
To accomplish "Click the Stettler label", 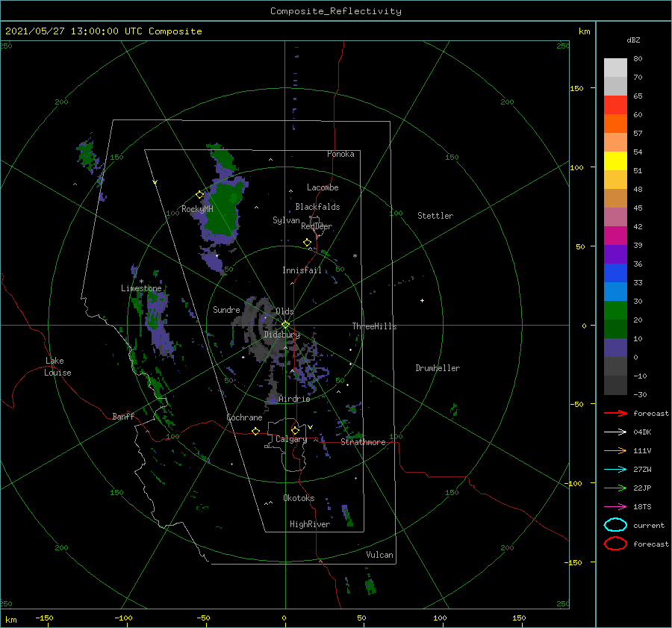I will click(435, 216).
